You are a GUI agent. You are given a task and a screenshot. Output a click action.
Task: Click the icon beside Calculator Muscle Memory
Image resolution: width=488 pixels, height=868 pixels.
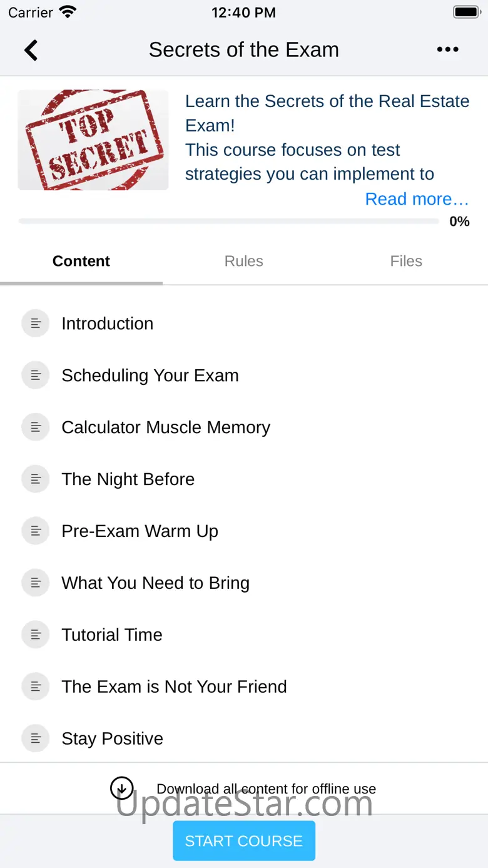pyautogui.click(x=36, y=427)
